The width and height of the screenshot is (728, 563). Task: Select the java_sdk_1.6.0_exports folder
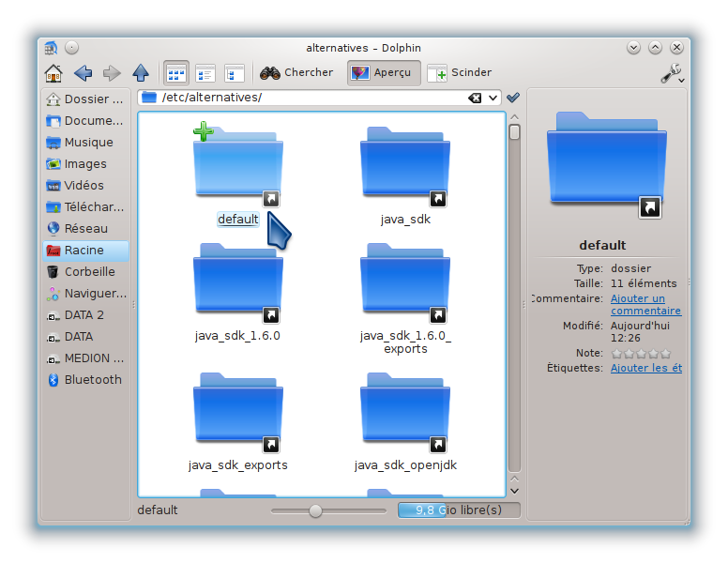(405, 281)
